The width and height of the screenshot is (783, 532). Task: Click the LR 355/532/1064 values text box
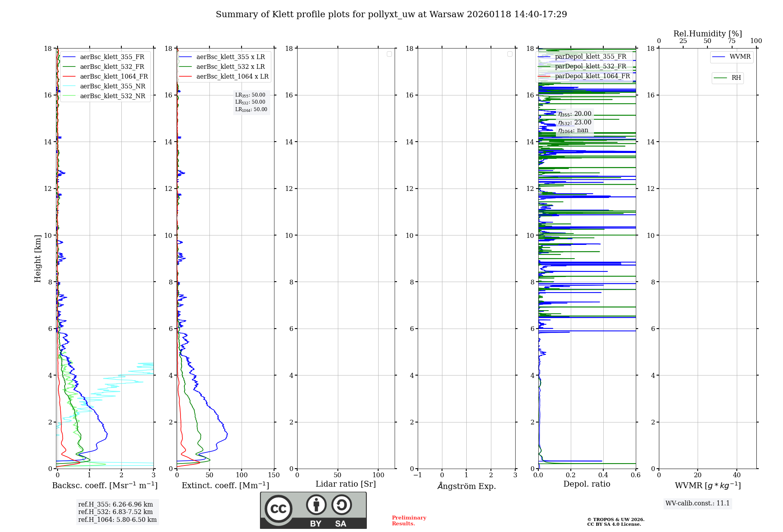tap(251, 102)
